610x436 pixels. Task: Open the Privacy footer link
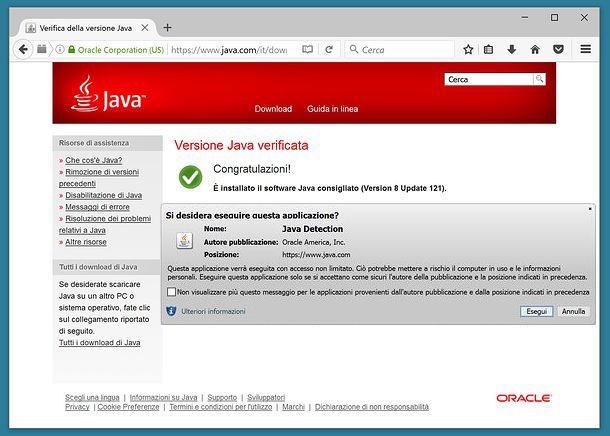coord(77,407)
